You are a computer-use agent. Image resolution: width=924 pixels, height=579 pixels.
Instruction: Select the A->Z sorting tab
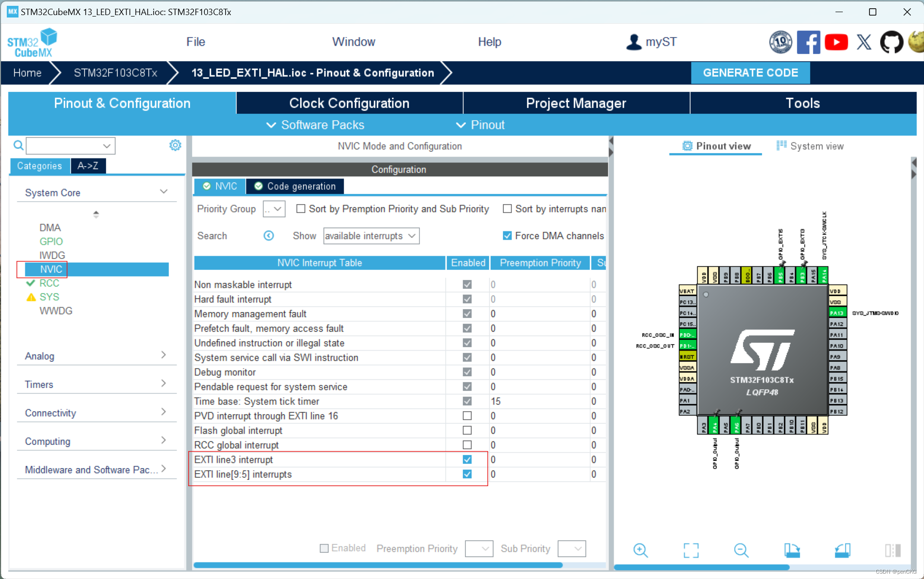[88, 166]
